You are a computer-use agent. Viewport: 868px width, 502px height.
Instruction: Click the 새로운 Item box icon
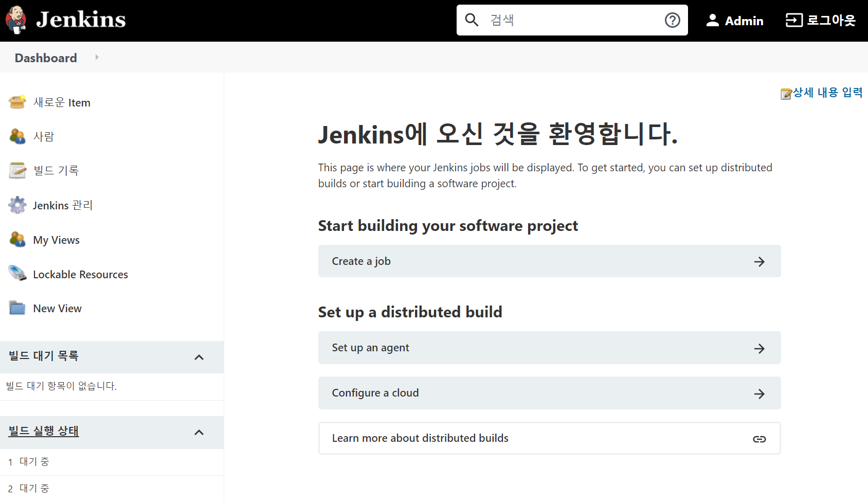pyautogui.click(x=17, y=102)
